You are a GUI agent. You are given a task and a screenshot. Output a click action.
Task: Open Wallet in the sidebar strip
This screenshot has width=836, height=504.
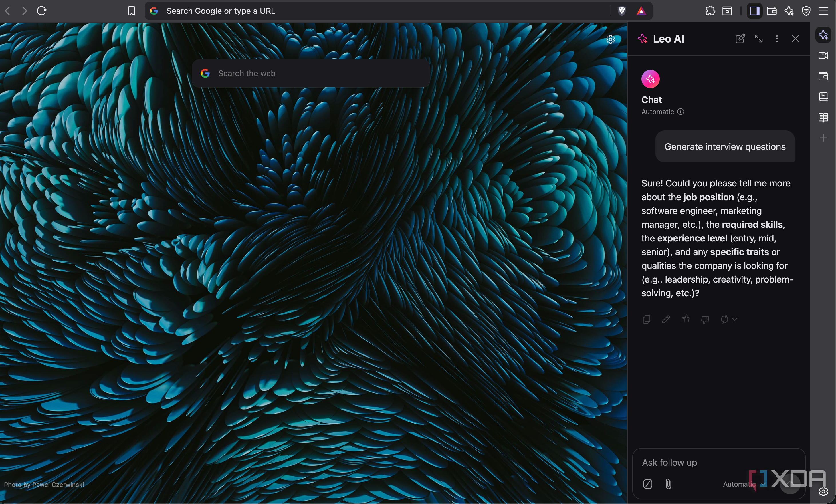tap(823, 76)
